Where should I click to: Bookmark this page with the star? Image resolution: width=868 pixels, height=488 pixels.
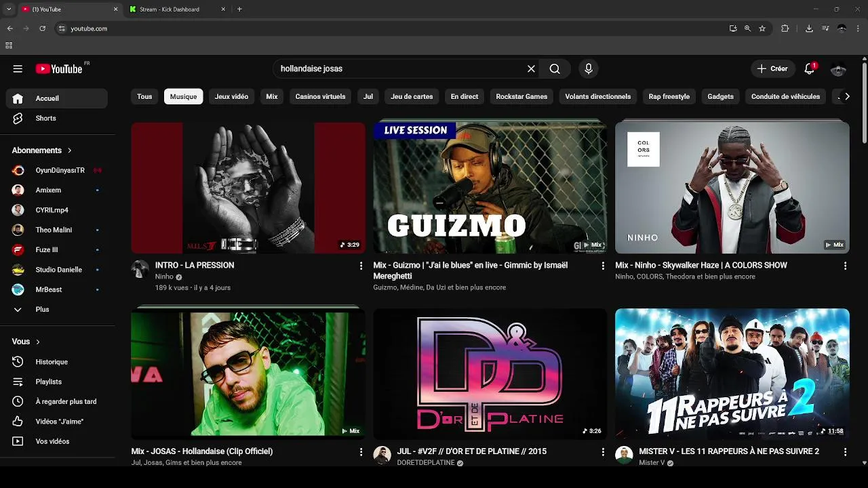click(762, 28)
